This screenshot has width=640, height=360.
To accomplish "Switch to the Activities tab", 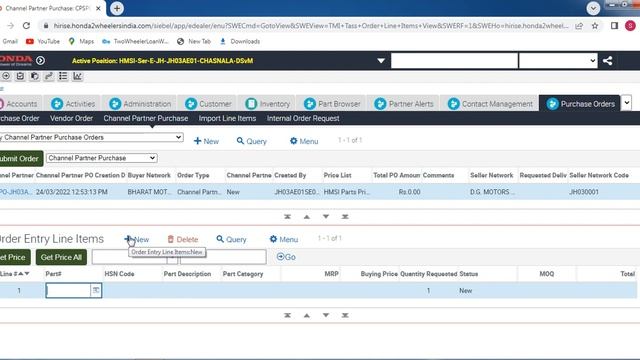I will coord(73,104).
